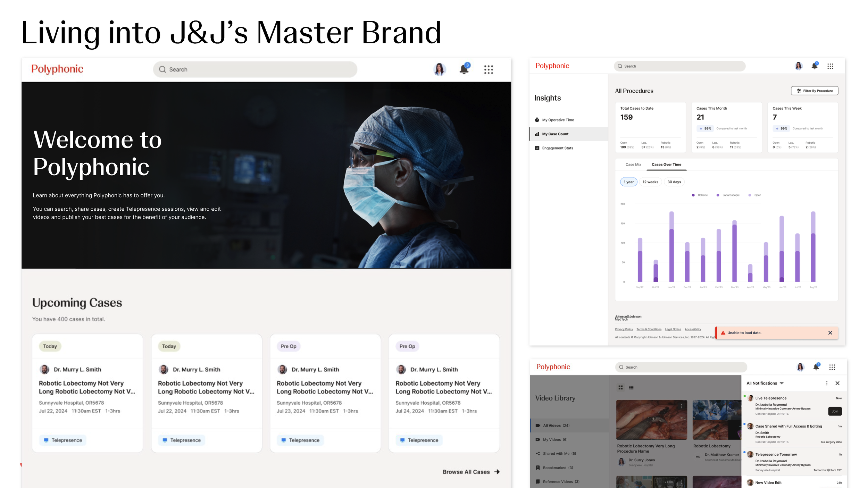868x488 pixels.
Task: Open the notifications bell in main header
Action: pyautogui.click(x=464, y=69)
